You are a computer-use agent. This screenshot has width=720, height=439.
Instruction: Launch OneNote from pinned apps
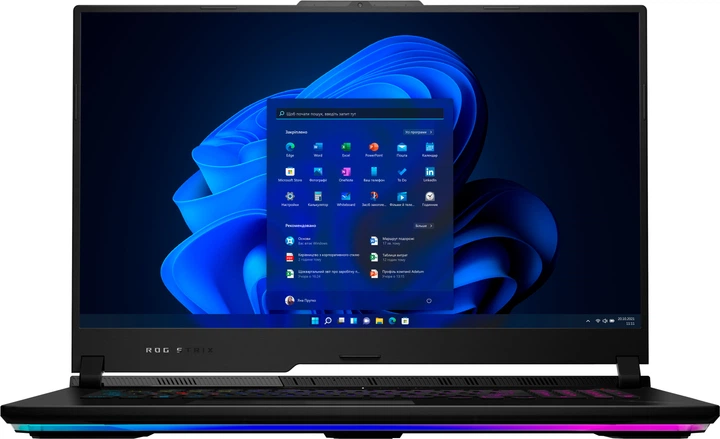point(346,173)
